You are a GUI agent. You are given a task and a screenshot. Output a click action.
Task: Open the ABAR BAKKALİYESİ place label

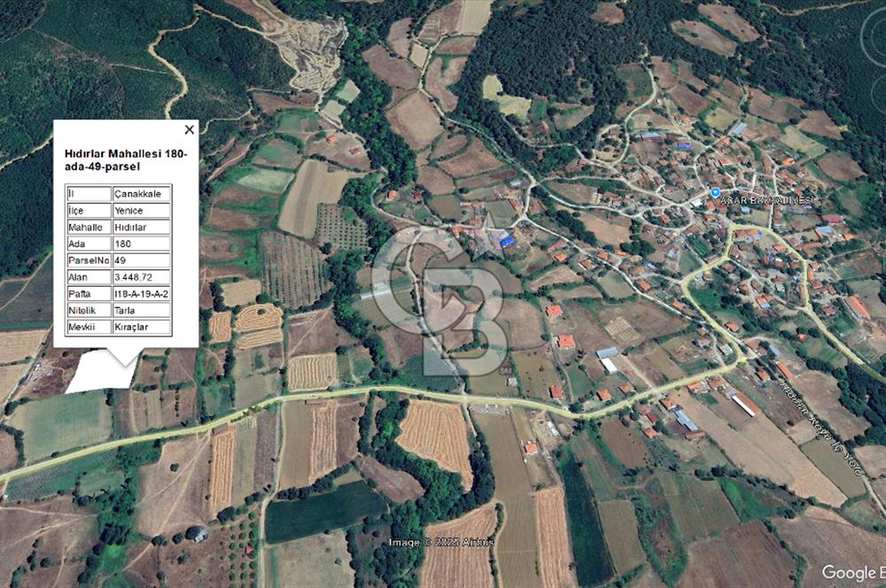(766, 200)
